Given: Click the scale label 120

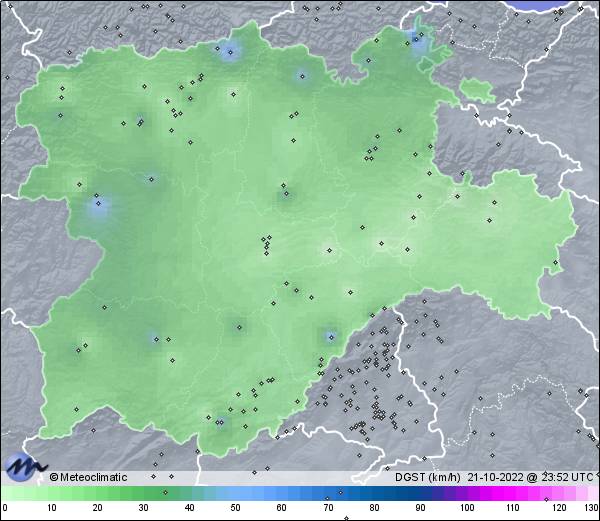Looking at the screenshot, I should (559, 508).
